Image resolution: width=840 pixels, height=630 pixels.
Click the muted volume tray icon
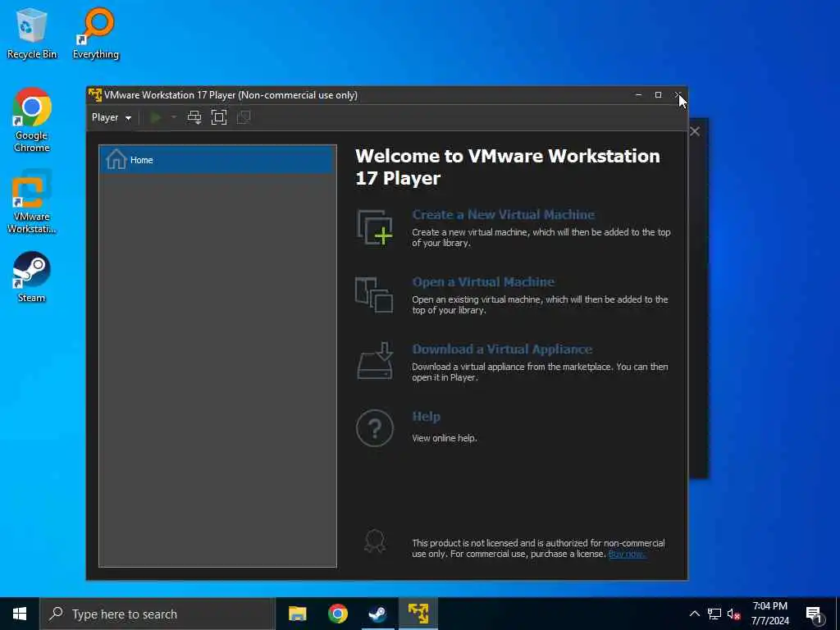coord(734,614)
